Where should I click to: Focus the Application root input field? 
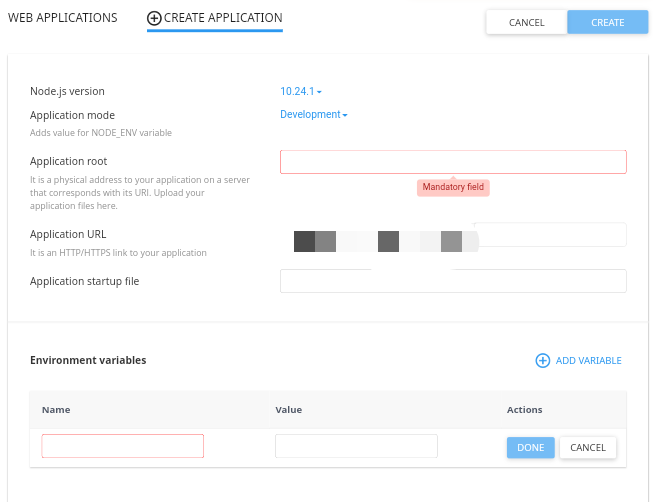[453, 162]
